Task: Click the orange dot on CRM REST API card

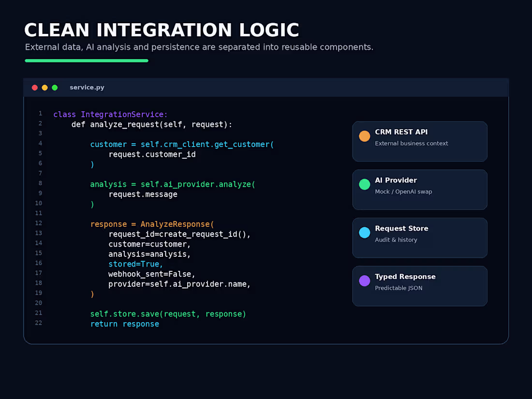Action: (x=364, y=136)
